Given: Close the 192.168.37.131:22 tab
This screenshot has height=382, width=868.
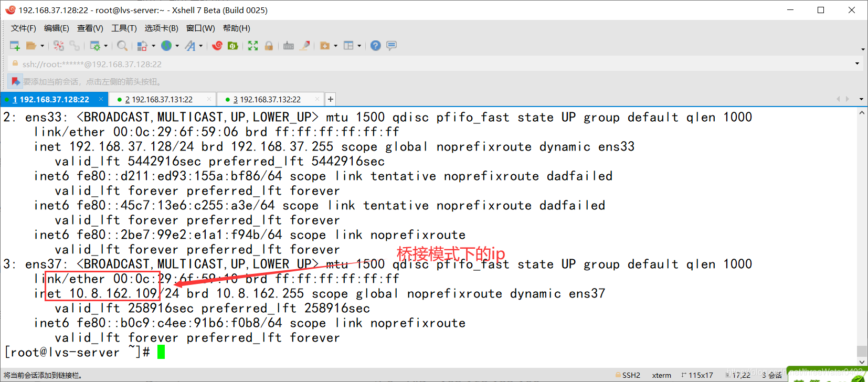Looking at the screenshot, I should pyautogui.click(x=209, y=99).
